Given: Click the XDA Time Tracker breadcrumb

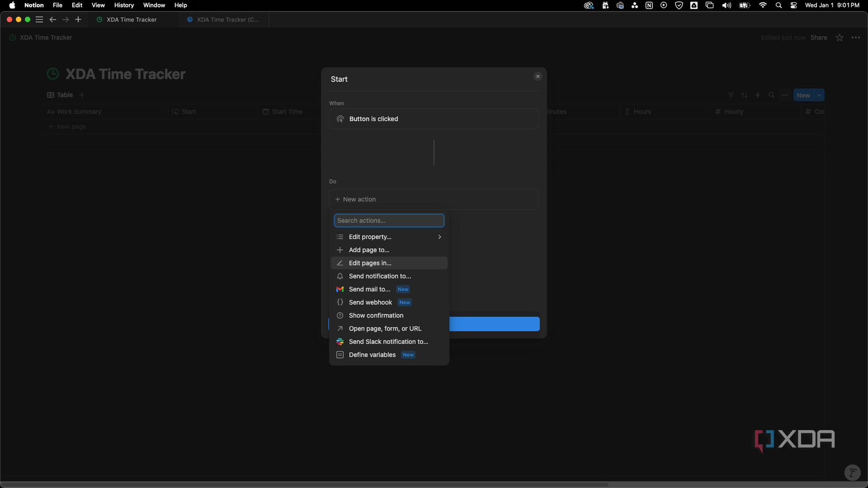Looking at the screenshot, I should (x=41, y=37).
